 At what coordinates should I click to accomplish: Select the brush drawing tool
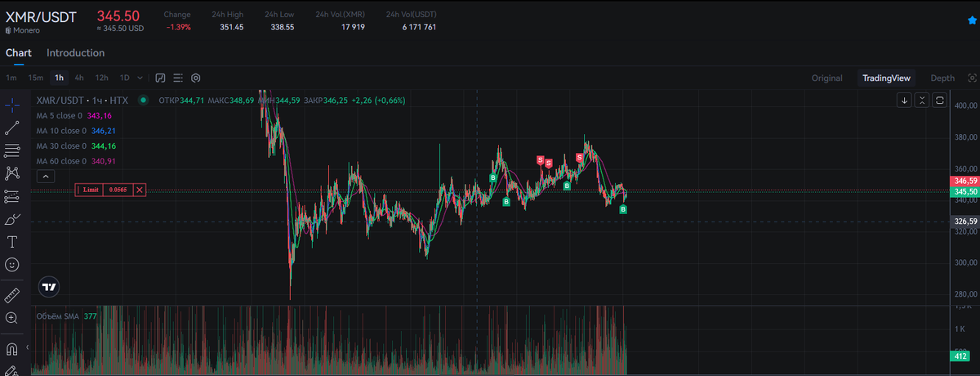click(12, 219)
